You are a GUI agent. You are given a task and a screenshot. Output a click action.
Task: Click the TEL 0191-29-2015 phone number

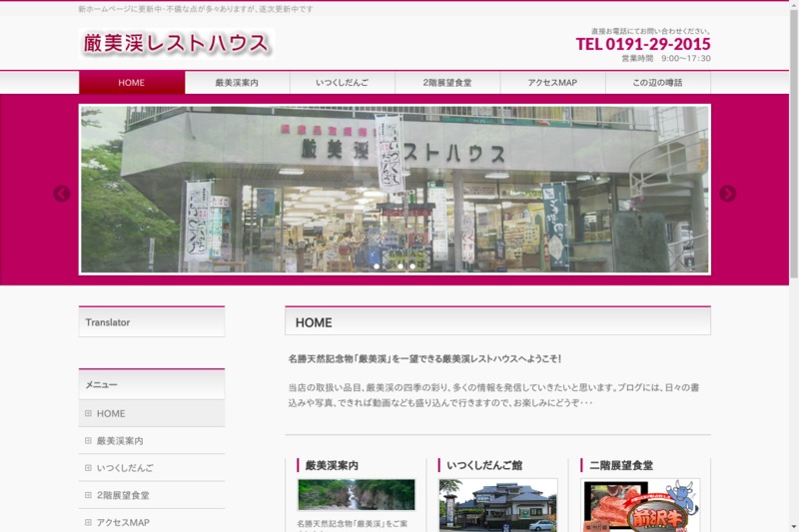pos(643,44)
